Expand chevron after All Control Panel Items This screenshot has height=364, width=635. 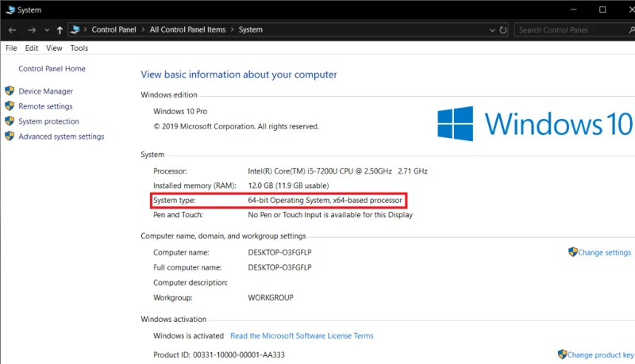(x=232, y=29)
